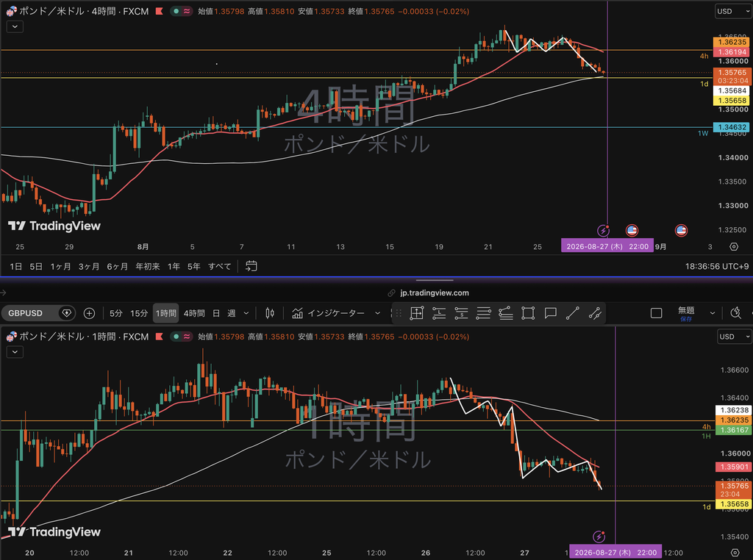Select the comment callout drawing tool
The image size is (753, 560).
550,313
